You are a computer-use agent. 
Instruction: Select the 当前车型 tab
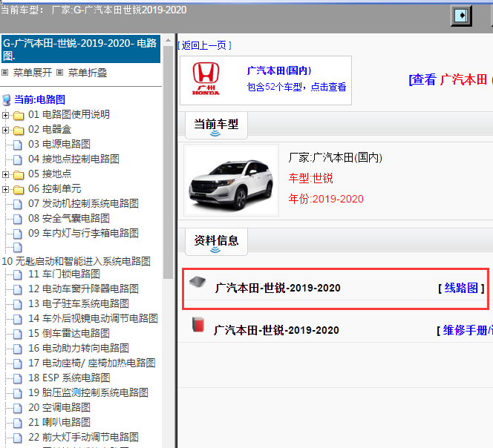coord(216,125)
